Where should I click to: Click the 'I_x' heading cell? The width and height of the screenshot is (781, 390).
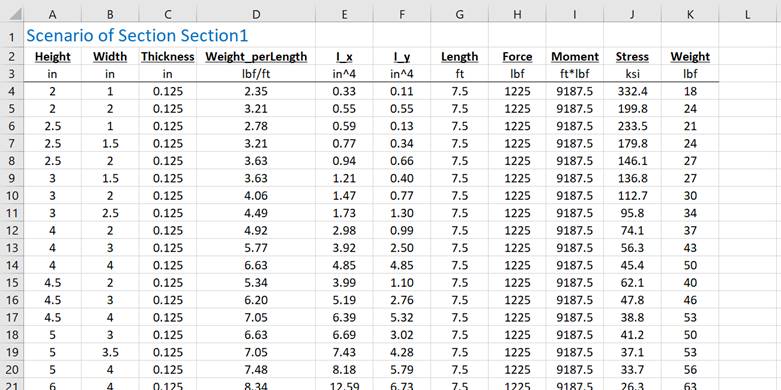[344, 57]
